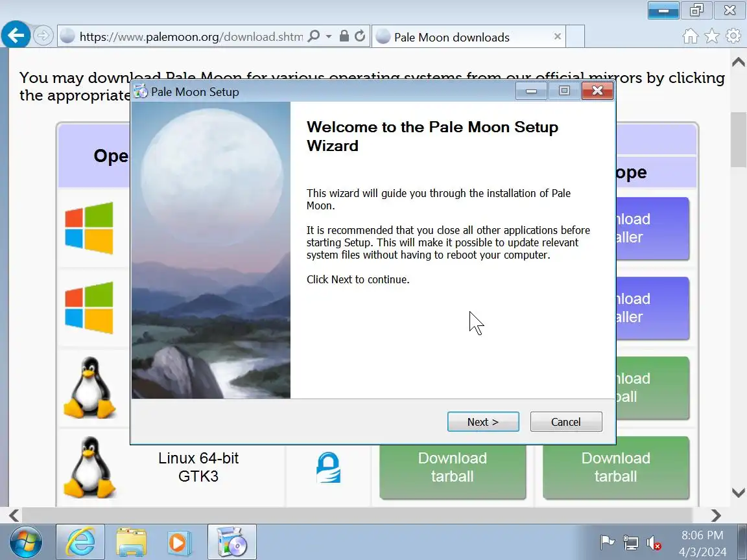Click the network tray icon
Screen dimensions: 747x560
coord(631,542)
